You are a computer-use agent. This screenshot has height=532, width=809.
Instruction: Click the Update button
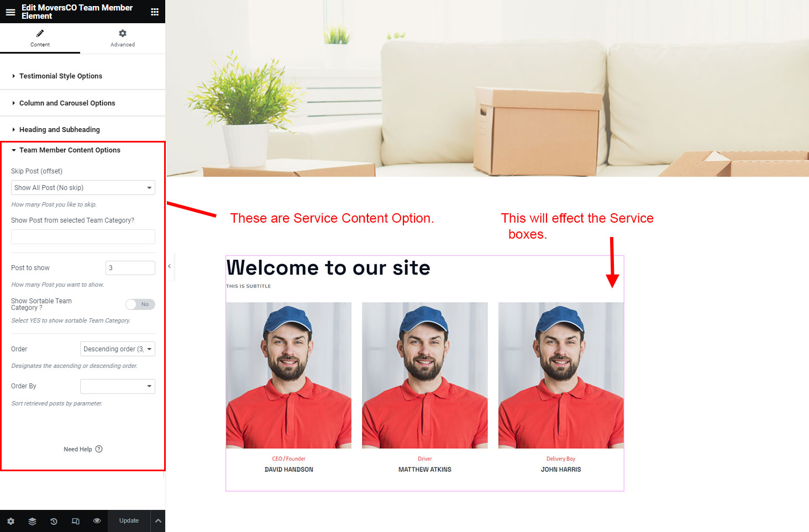tap(129, 521)
